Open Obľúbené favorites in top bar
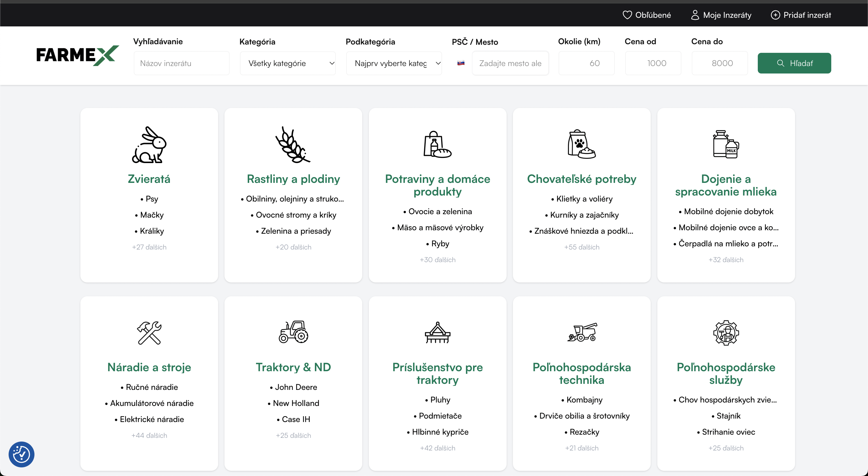Screen dimensions: 868x476 click(x=647, y=15)
